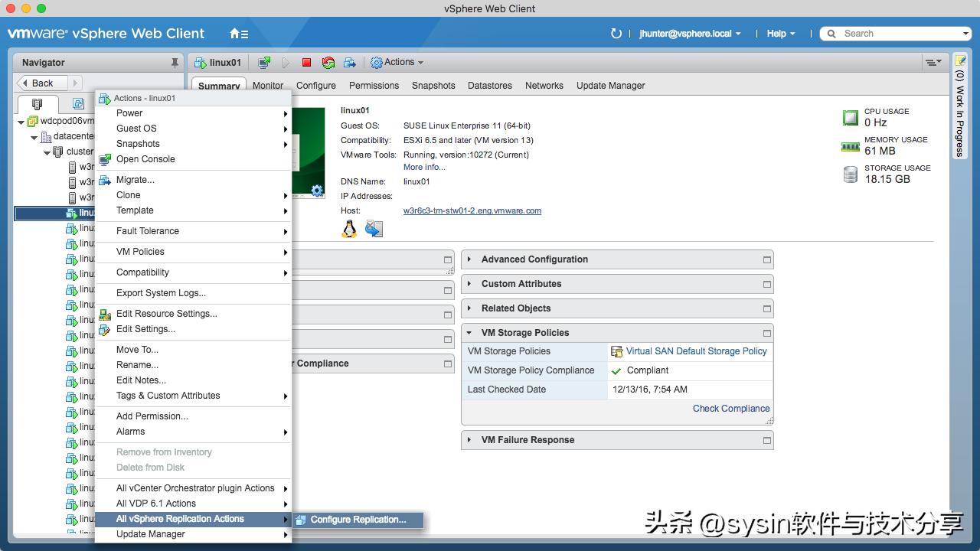The image size is (980, 551).
Task: Open Virtual SAN Default Storage Policy link
Action: click(696, 351)
